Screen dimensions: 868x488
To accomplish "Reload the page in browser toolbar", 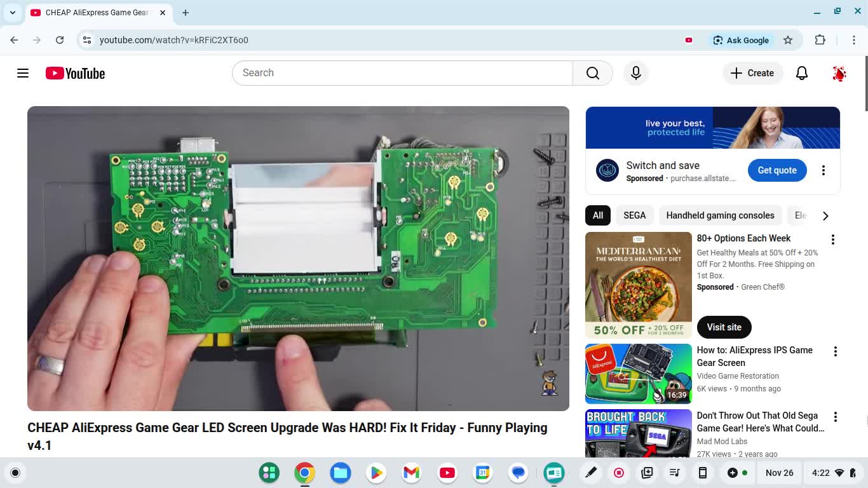I will tap(60, 40).
